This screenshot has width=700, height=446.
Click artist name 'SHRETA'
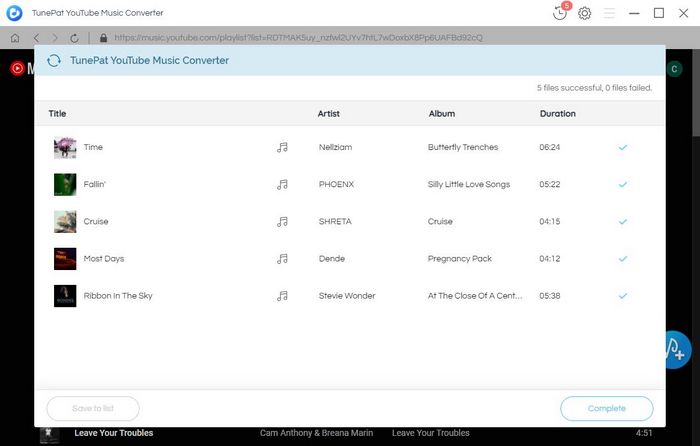coord(335,221)
